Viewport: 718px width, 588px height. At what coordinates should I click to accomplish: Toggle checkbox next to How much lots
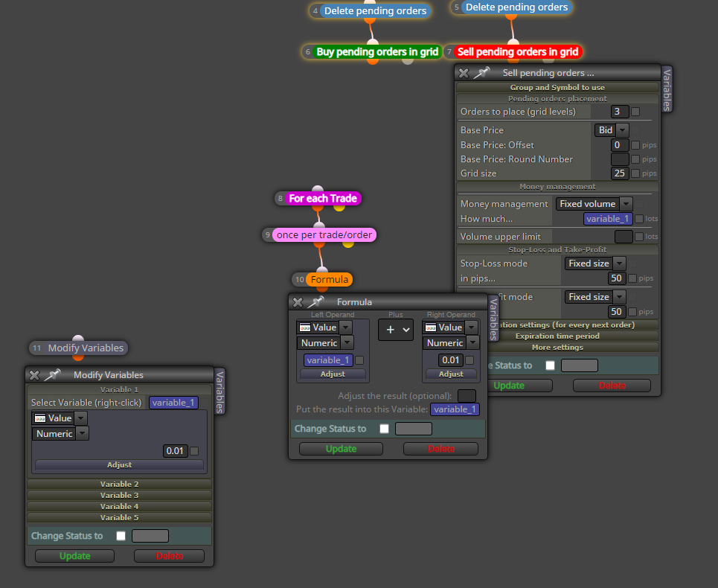coord(639,219)
